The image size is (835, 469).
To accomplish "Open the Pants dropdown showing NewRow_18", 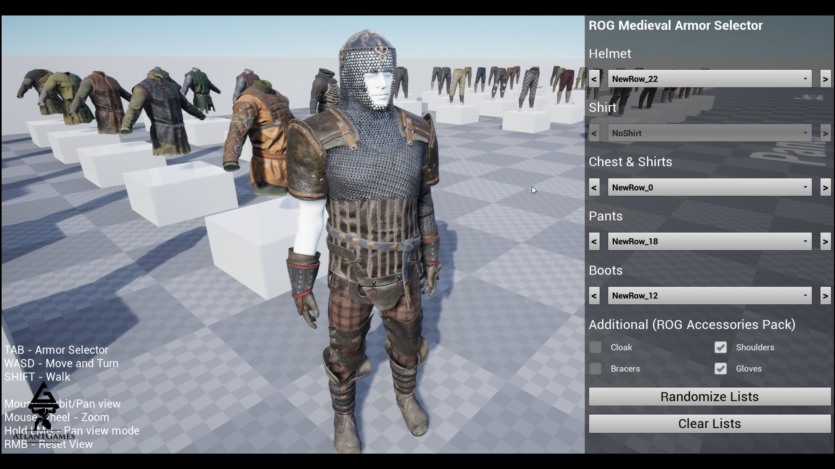I will click(x=709, y=241).
